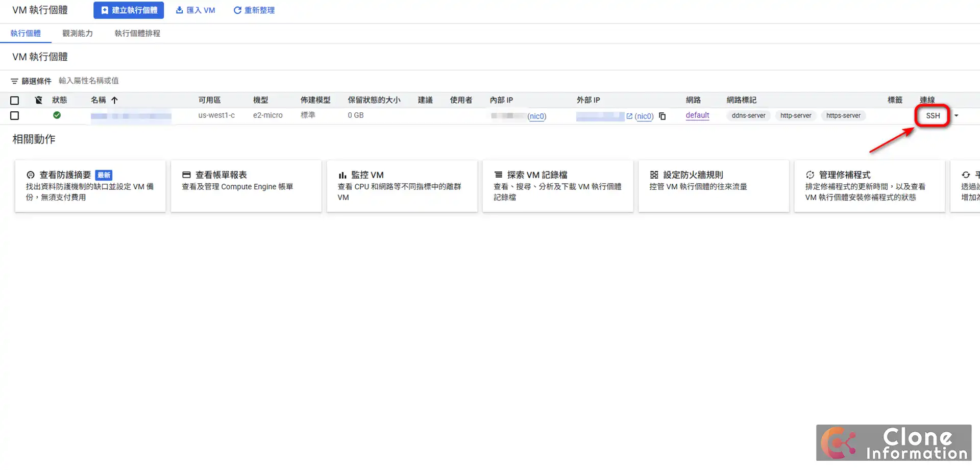Screen dimensions: 980x470
Task: Switch to the 觀測能力 tab
Action: pyautogui.click(x=77, y=33)
